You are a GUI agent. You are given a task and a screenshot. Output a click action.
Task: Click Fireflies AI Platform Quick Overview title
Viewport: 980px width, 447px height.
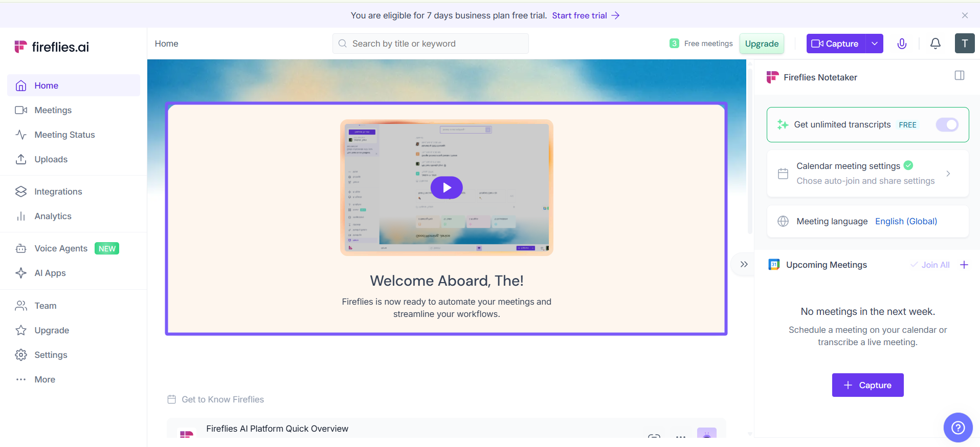pyautogui.click(x=277, y=429)
